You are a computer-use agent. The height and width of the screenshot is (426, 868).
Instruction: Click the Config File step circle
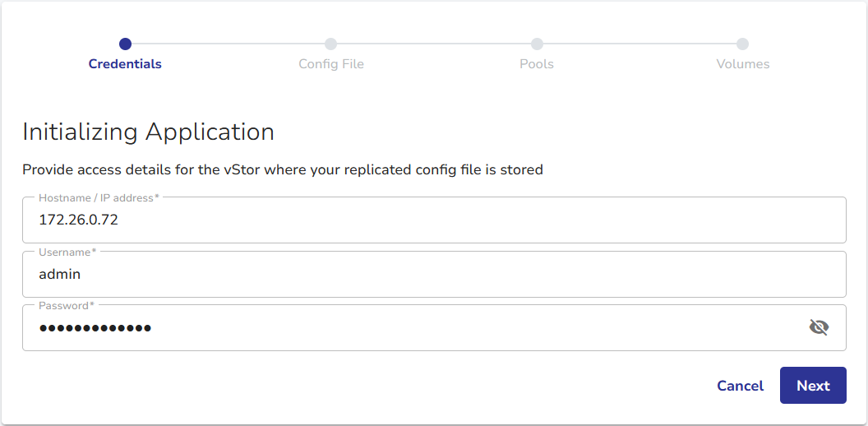[330, 44]
